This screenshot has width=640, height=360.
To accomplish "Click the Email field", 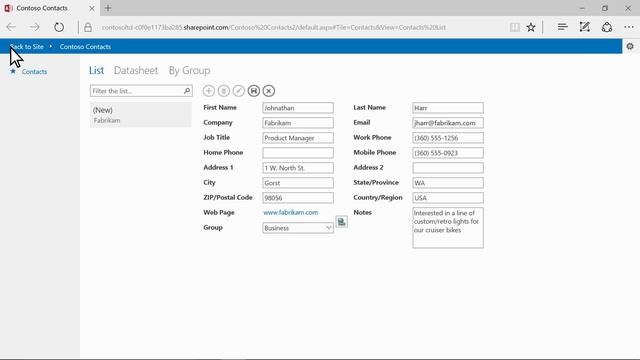I will (x=448, y=123).
